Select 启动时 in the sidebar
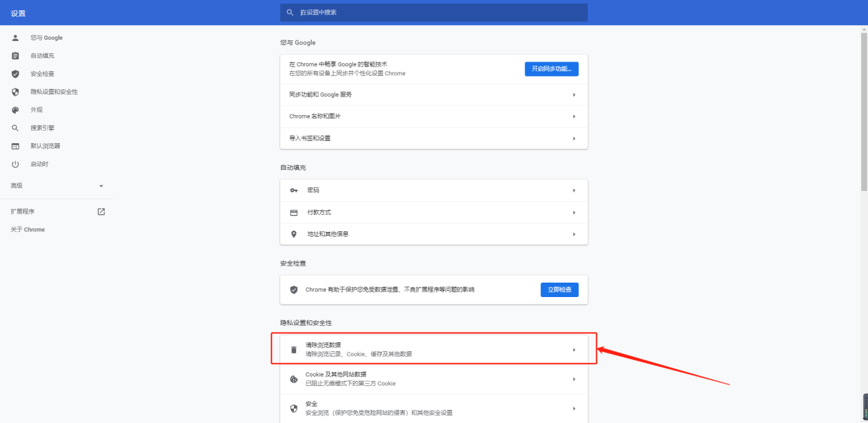Viewport: 868px width, 423px height. coord(40,164)
